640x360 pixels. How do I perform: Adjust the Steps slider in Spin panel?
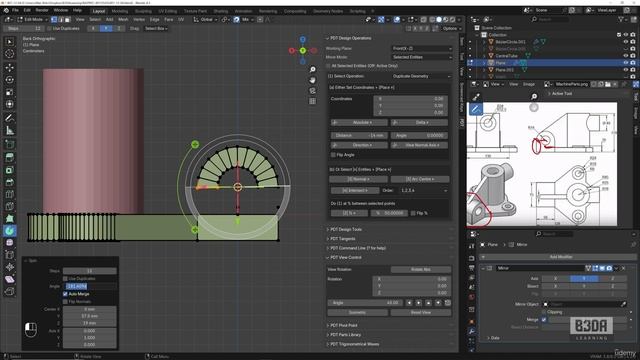[89, 271]
